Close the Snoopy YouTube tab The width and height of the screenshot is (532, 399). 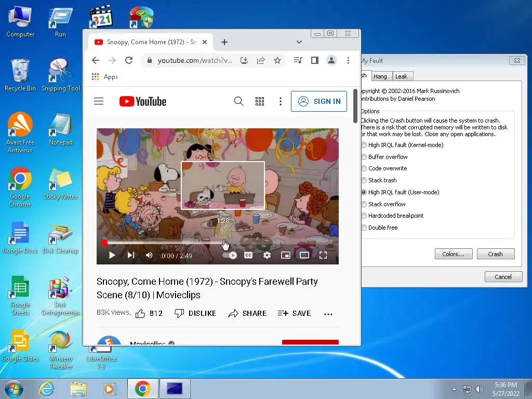[205, 42]
